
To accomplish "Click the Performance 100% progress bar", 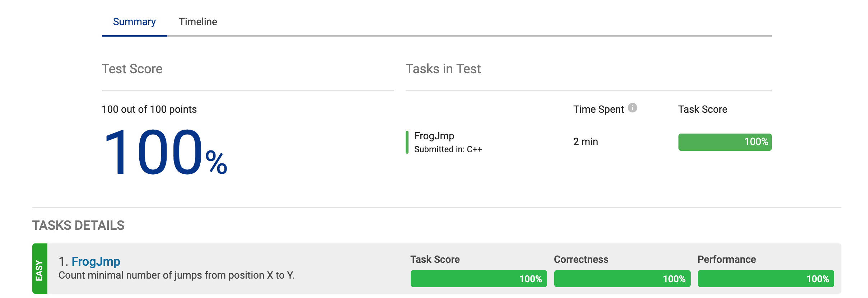I will [x=766, y=279].
